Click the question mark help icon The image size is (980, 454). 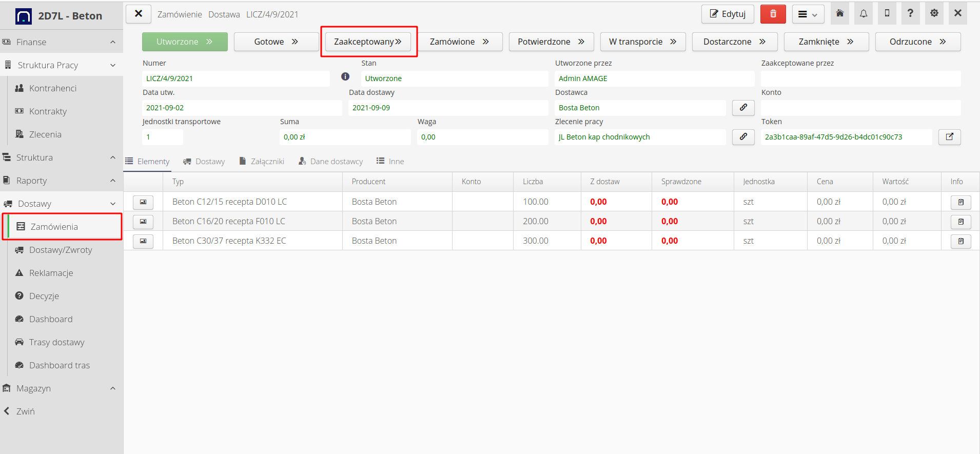pos(910,14)
